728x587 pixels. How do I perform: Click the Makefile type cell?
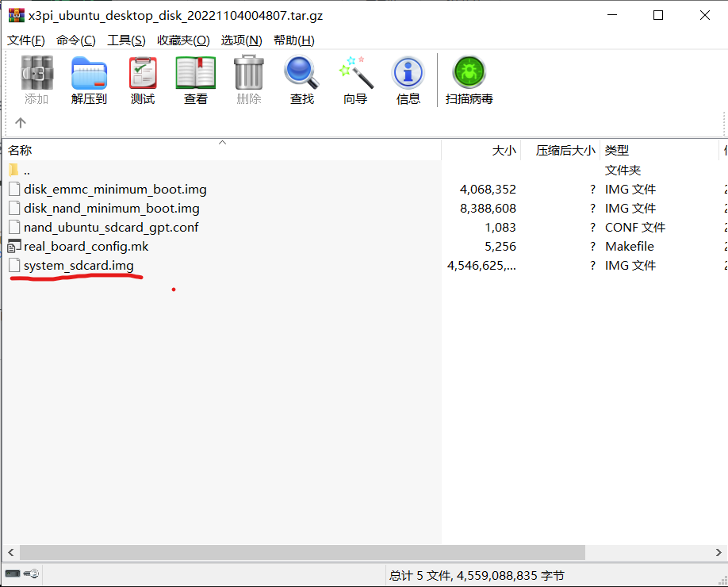629,246
